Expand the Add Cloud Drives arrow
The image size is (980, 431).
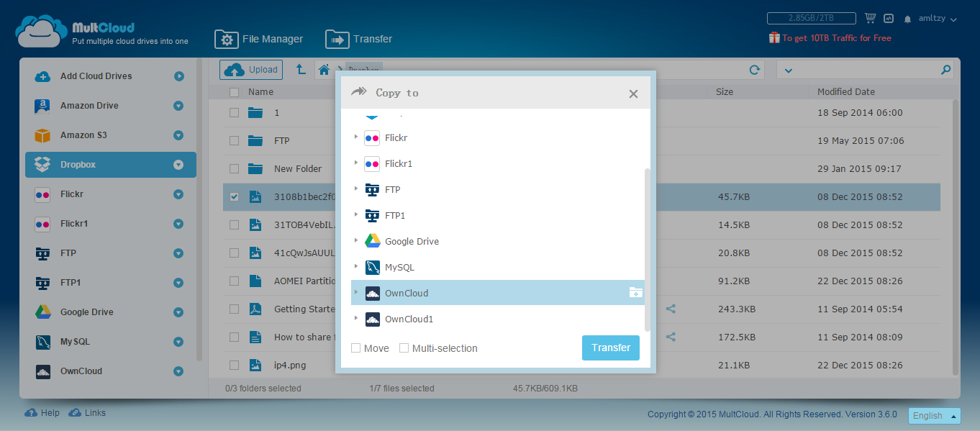(178, 76)
